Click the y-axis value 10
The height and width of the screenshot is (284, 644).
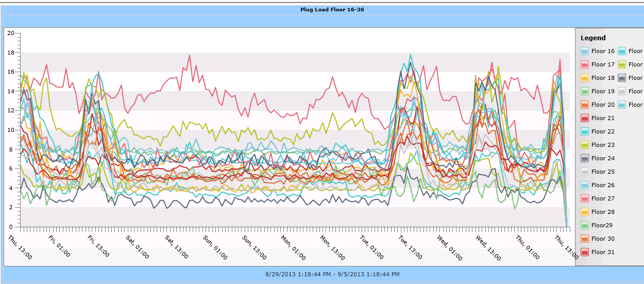pyautogui.click(x=10, y=130)
